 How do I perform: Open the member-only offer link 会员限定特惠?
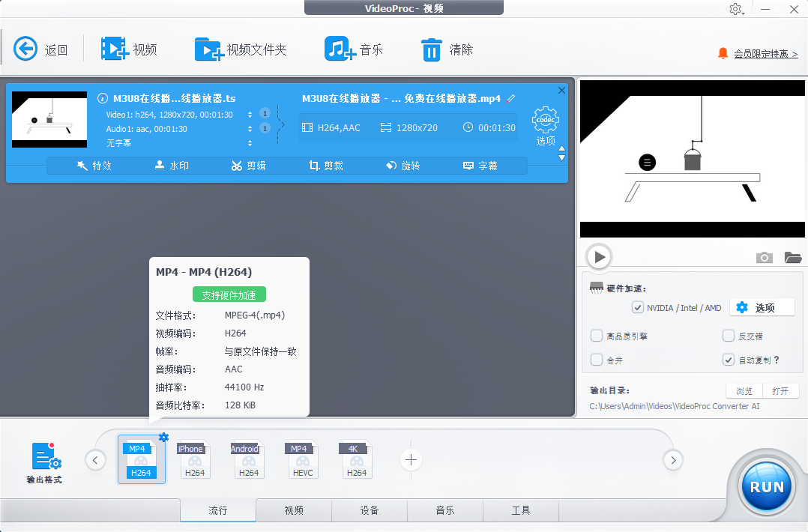[766, 53]
